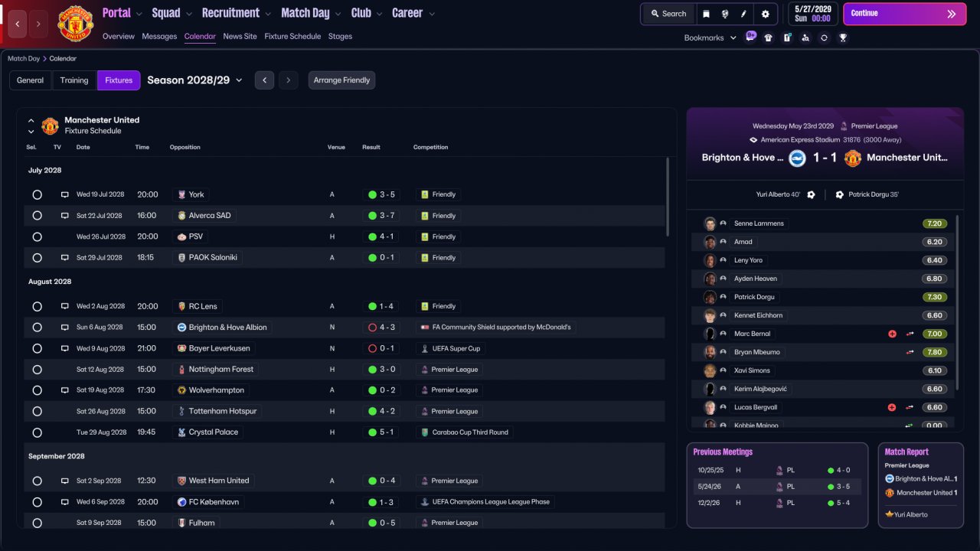Click the Continue button
This screenshot has height=551, width=980.
(x=904, y=14)
